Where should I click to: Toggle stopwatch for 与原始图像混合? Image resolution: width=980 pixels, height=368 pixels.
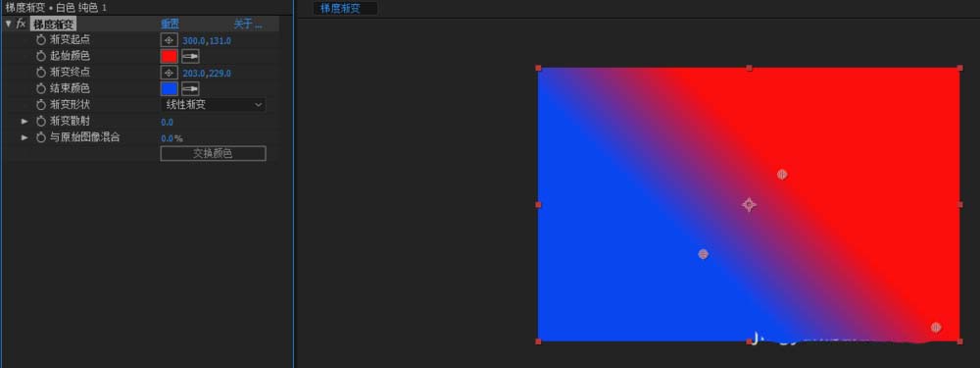coord(41,137)
